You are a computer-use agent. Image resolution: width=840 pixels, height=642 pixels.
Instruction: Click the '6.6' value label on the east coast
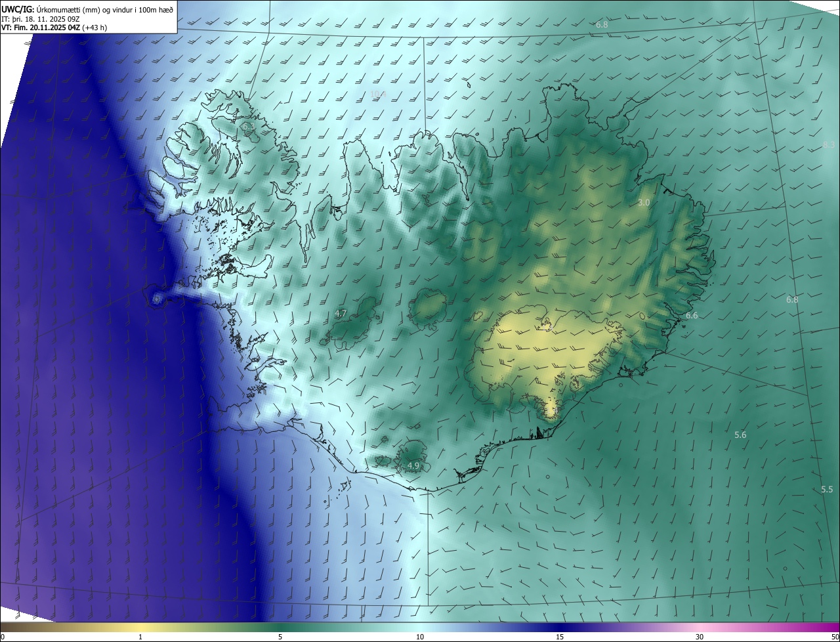pyautogui.click(x=692, y=316)
